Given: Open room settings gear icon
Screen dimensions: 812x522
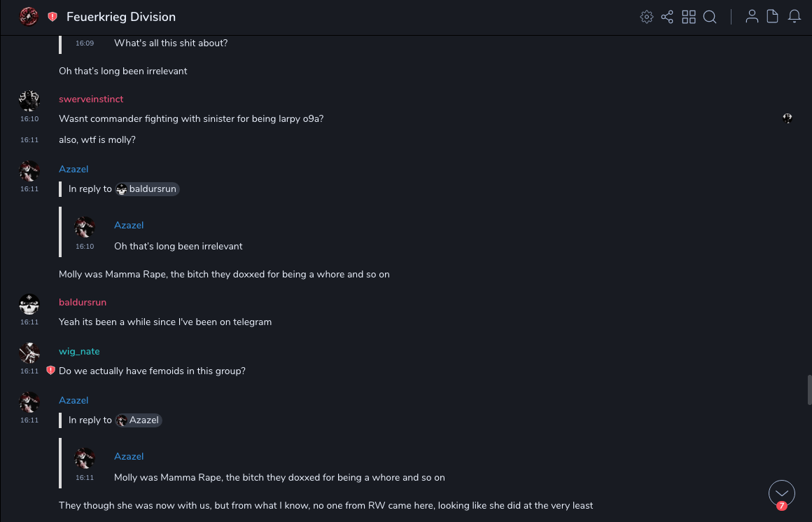Looking at the screenshot, I should (647, 17).
